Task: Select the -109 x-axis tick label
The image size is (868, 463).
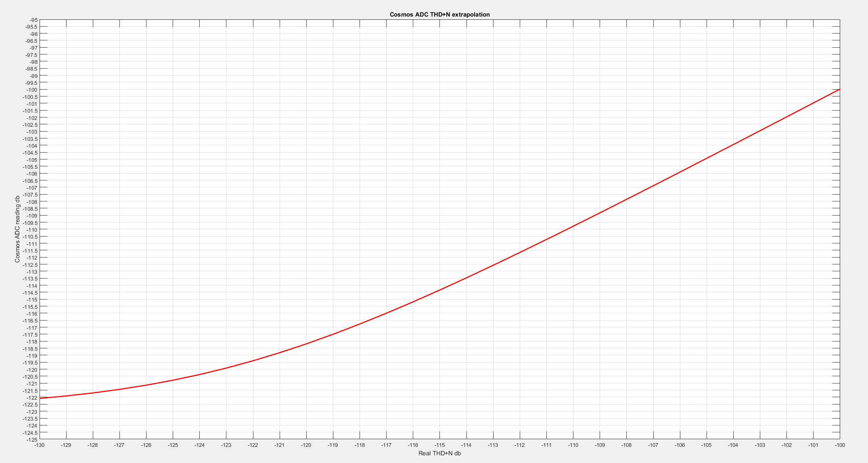Action: [600, 445]
